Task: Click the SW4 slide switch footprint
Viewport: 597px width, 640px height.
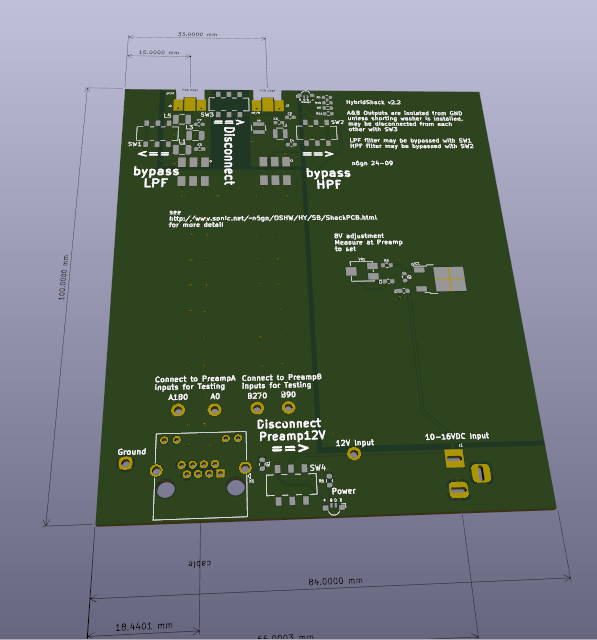Action: [291, 485]
